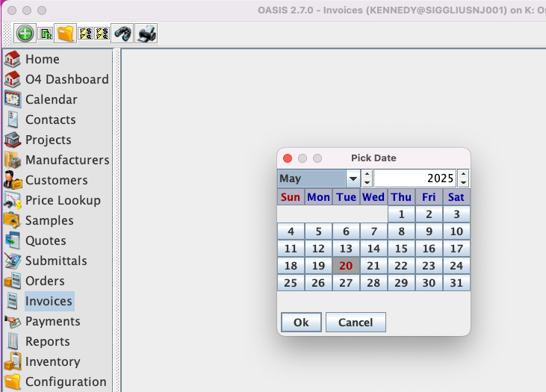Click the binoculars search icon
Screen dimensions: 546x392
(x=122, y=34)
